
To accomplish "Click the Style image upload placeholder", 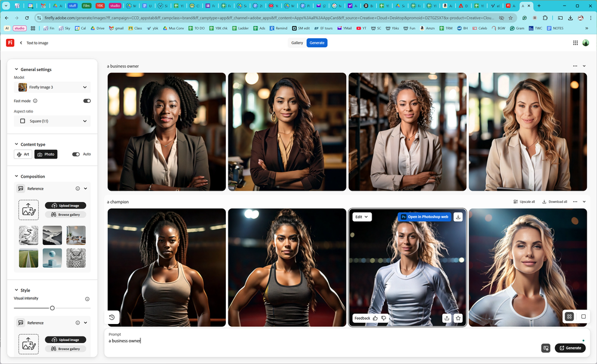I will (29, 344).
